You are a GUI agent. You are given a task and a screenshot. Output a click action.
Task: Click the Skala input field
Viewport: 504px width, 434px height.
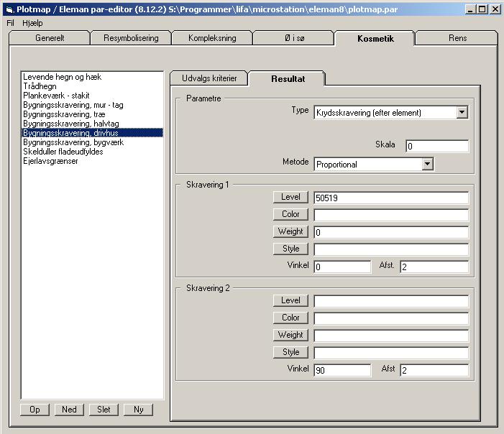[x=437, y=146]
